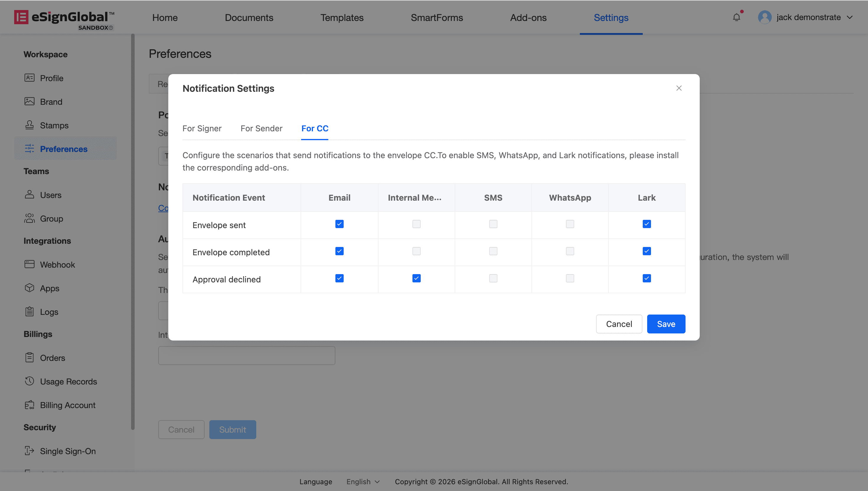Open Webhook via its sidebar icon
This screenshot has width=868, height=491.
29,264
